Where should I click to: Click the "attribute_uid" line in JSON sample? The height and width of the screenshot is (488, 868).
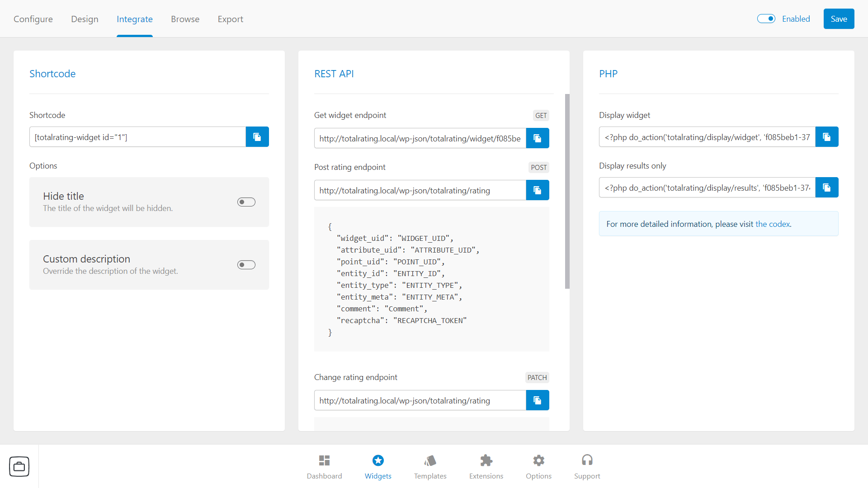(408, 250)
